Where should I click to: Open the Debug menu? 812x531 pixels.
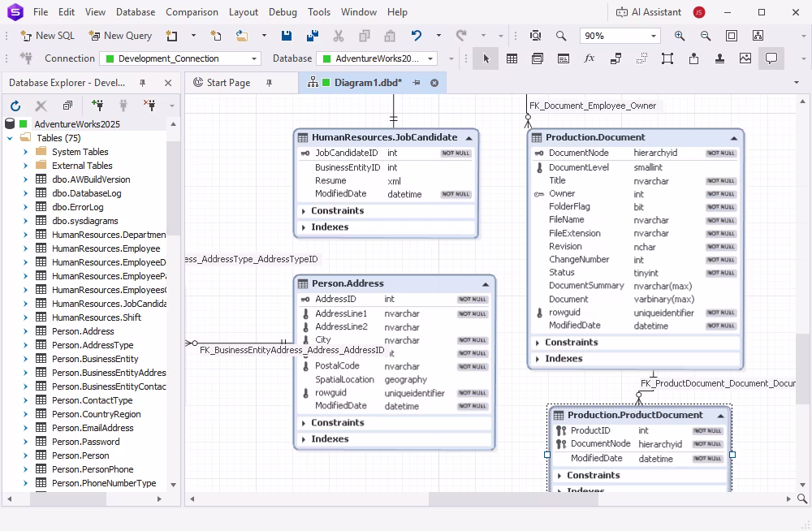click(283, 12)
